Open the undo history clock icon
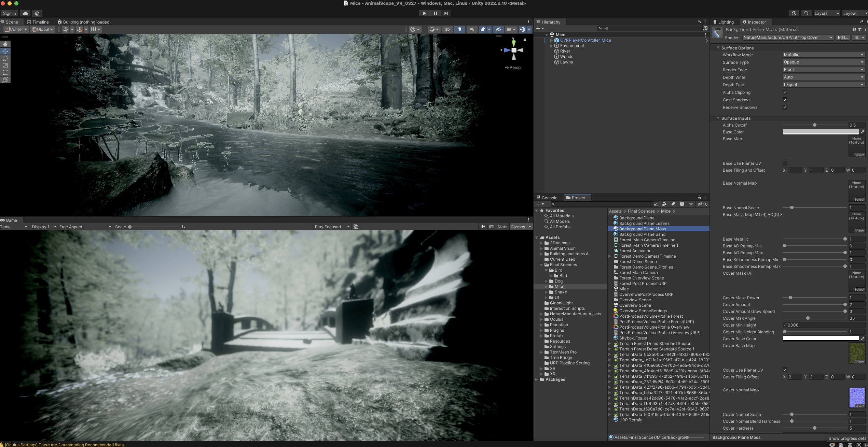 [794, 13]
